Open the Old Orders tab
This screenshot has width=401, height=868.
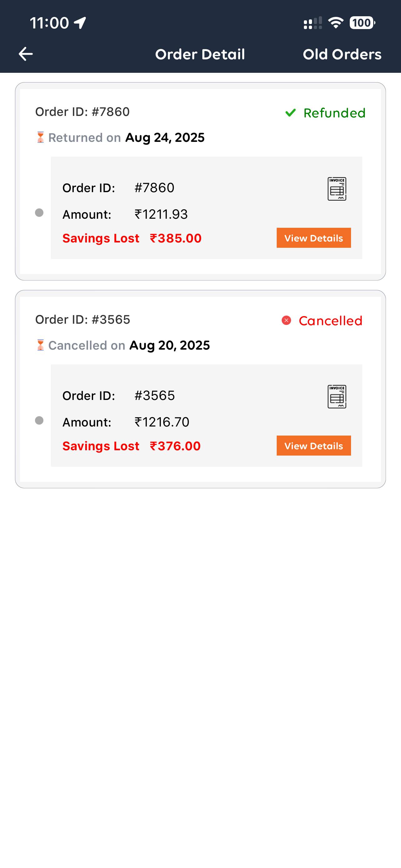click(342, 54)
